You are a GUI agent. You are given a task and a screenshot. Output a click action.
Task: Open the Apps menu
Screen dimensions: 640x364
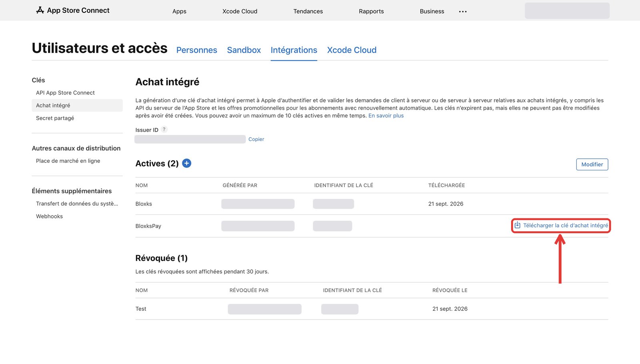179,11
